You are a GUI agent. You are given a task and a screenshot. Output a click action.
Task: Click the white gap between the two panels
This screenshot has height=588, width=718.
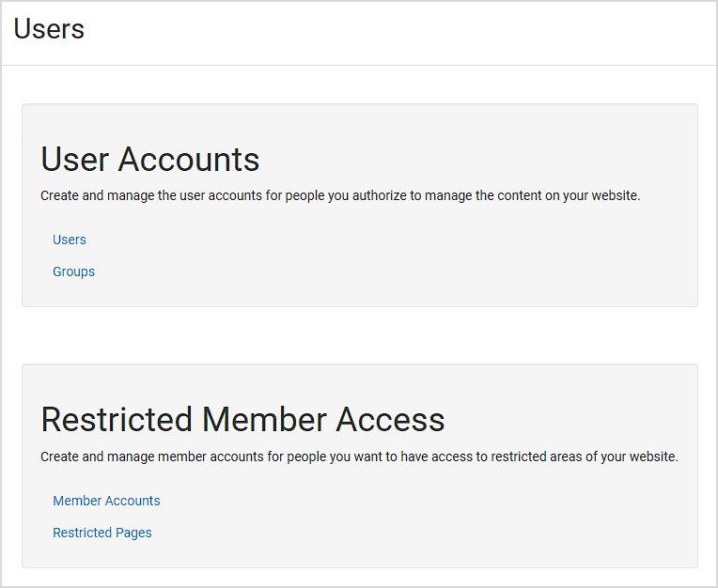pyautogui.click(x=359, y=335)
